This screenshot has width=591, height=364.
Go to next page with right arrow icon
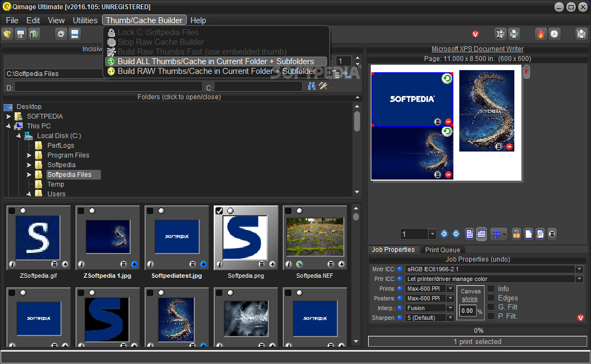456,234
